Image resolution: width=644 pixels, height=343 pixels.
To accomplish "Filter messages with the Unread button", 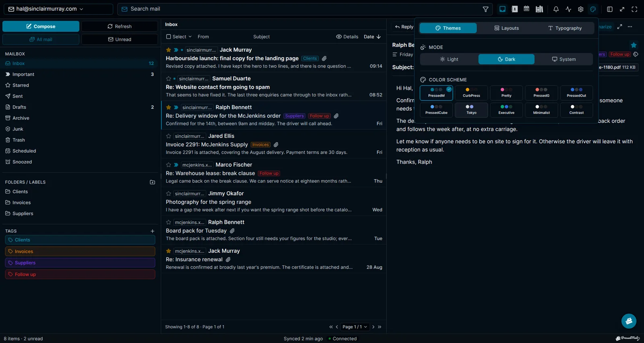I will [120, 39].
